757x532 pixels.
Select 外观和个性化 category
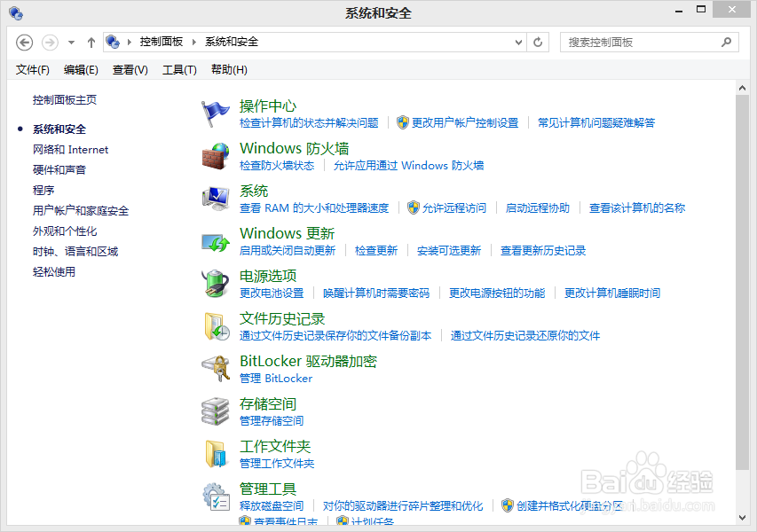tap(65, 231)
